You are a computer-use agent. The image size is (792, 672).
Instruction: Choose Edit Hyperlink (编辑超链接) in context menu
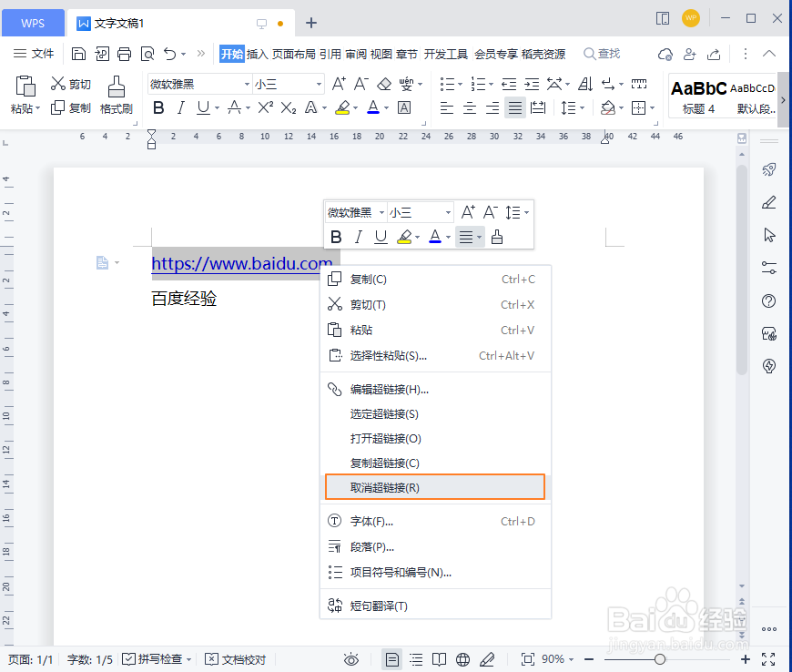(435, 389)
